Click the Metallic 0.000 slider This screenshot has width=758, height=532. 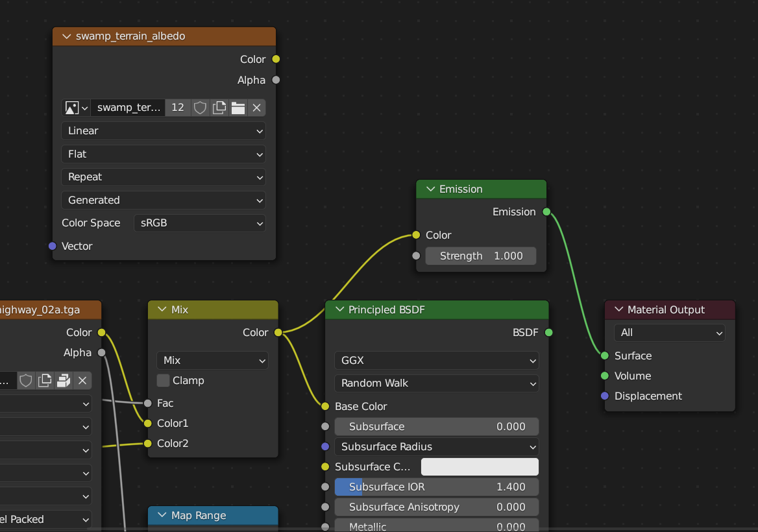click(x=437, y=526)
